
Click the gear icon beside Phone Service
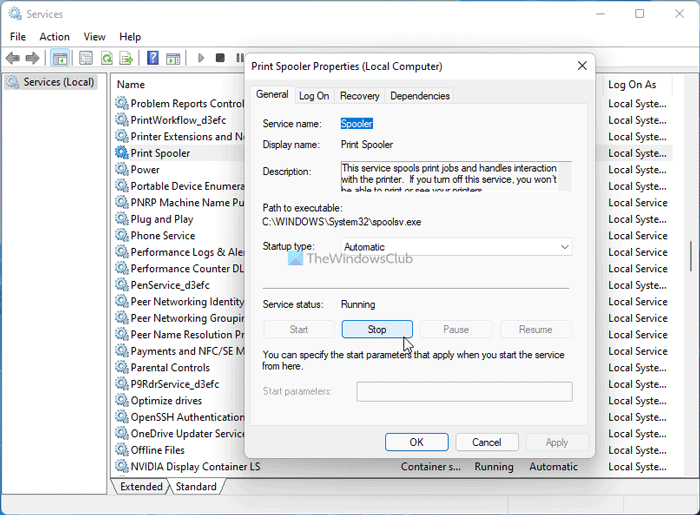[x=121, y=235]
